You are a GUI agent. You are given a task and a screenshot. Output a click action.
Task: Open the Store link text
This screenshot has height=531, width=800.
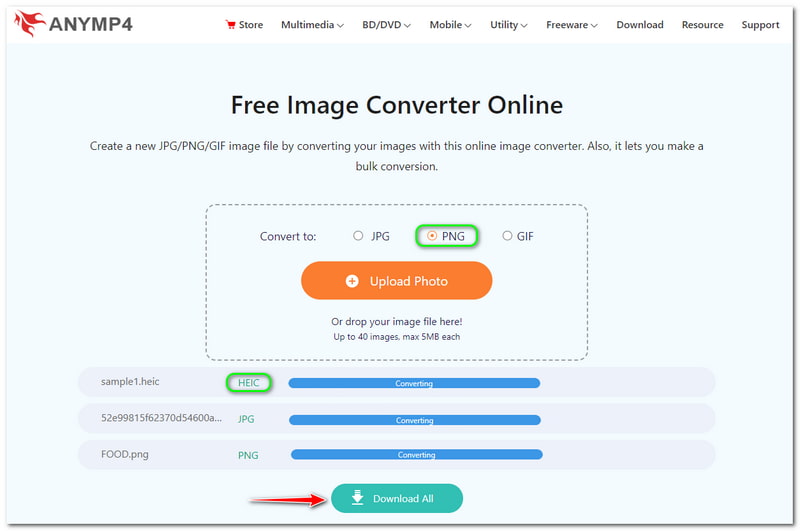pyautogui.click(x=251, y=24)
